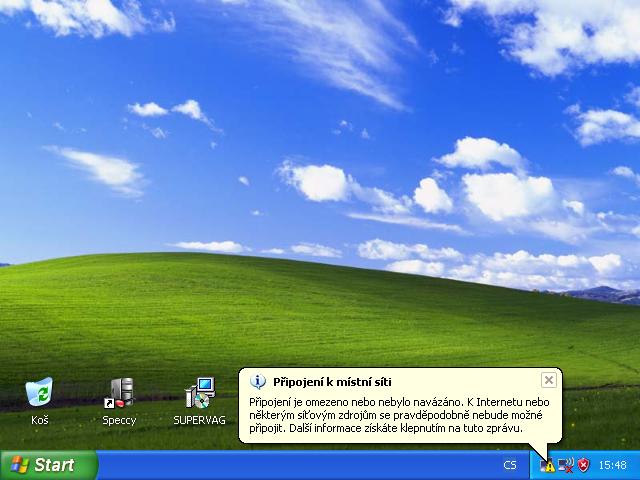
Task: Click the limited-connection network tray icon
Action: coord(547,465)
